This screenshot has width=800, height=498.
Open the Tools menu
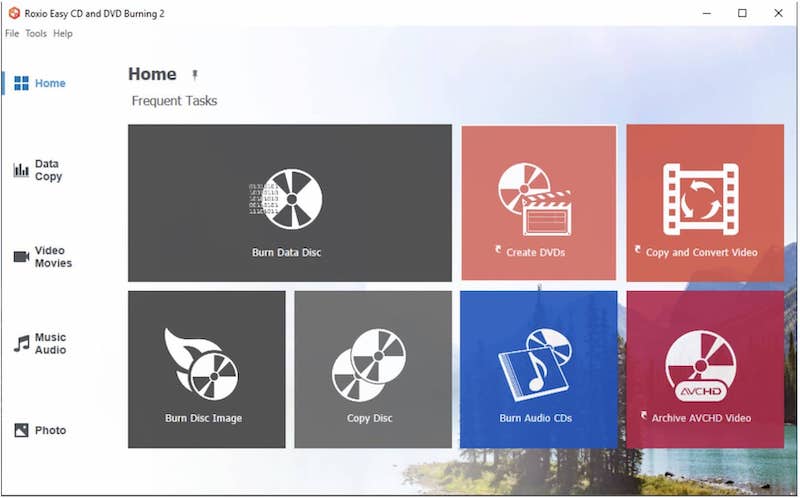pos(36,34)
